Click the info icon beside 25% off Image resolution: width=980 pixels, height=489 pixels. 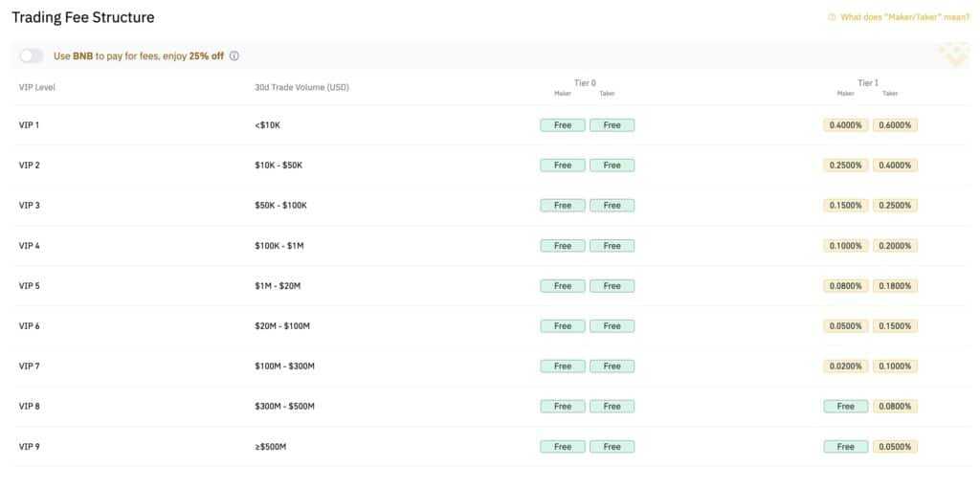[234, 56]
